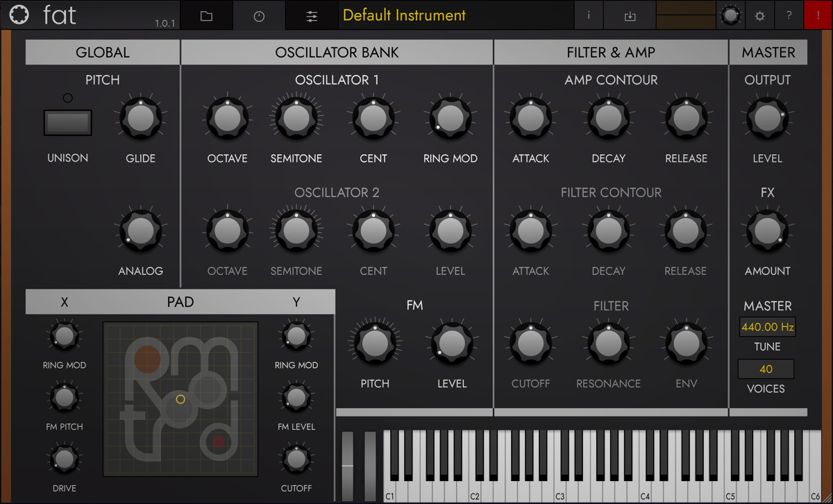Click the master volume knob in the top bar
Screen dimensions: 833x504
(730, 15)
